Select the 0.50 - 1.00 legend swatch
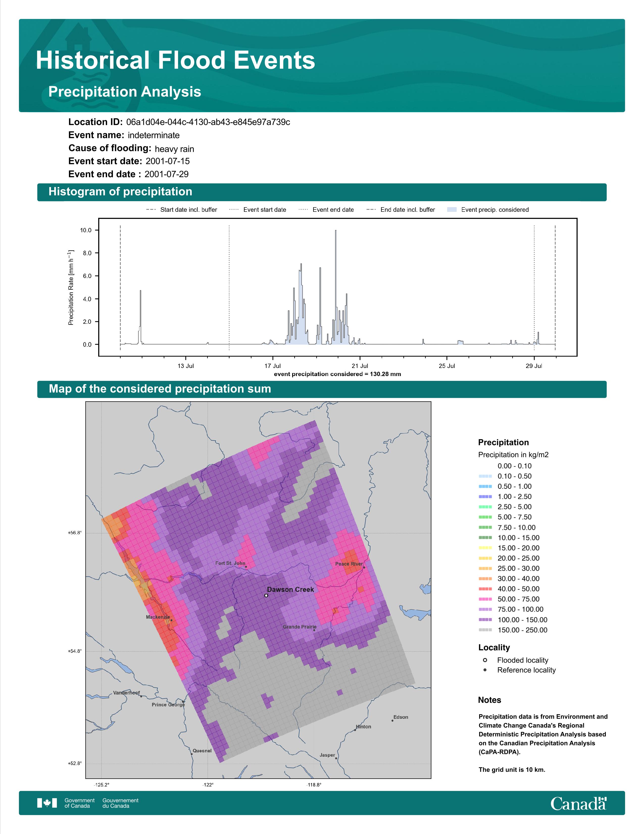 (x=485, y=487)
